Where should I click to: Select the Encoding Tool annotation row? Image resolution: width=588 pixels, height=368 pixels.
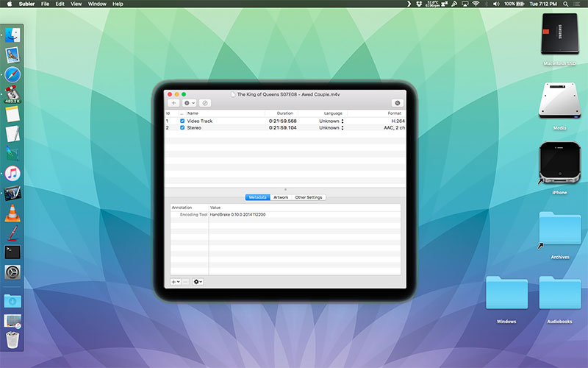click(x=285, y=214)
